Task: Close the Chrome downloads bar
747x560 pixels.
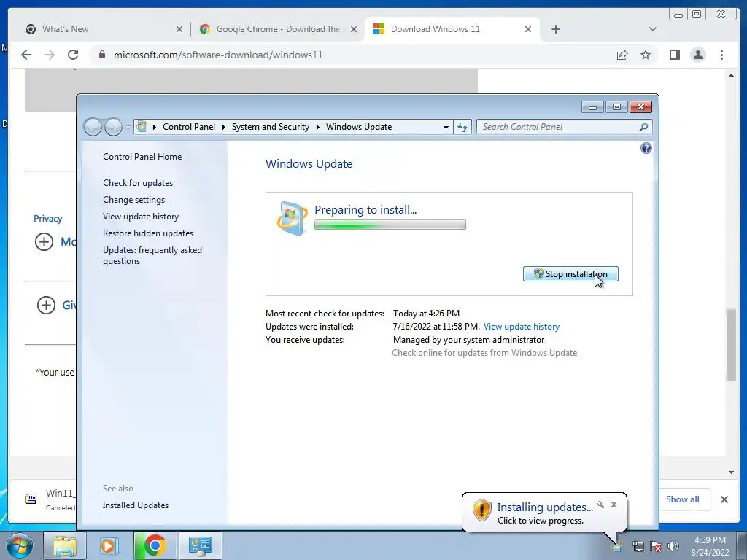Action: click(x=724, y=499)
